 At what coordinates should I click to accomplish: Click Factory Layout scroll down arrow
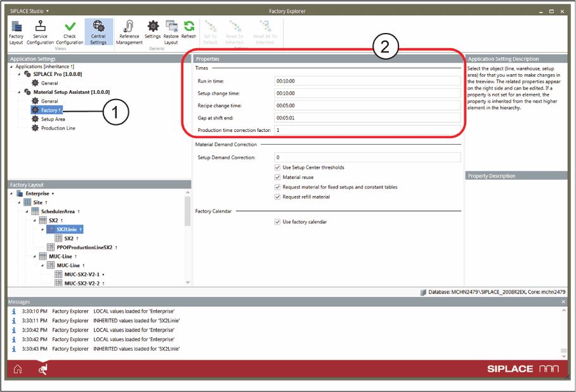[x=188, y=282]
